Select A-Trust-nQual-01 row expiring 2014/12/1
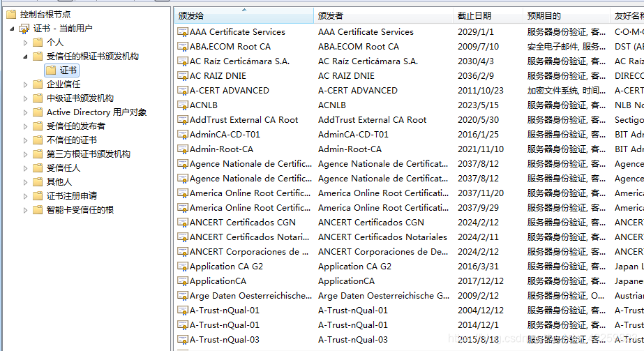The height and width of the screenshot is (351, 644). click(409, 325)
